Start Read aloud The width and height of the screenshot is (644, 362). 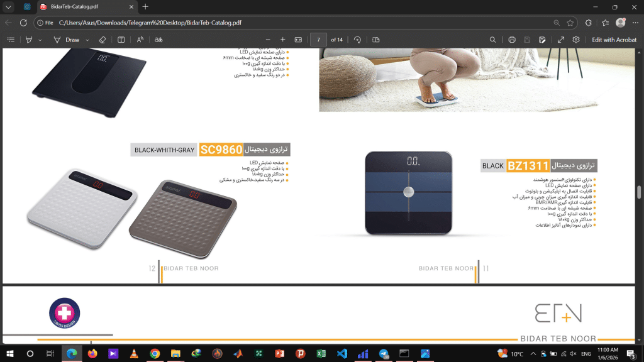[x=140, y=40]
